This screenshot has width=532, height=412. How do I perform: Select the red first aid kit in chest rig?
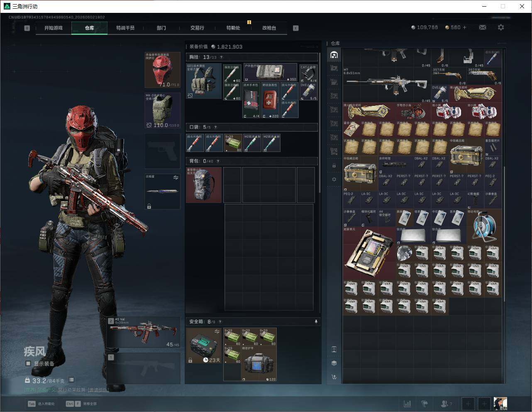271,100
